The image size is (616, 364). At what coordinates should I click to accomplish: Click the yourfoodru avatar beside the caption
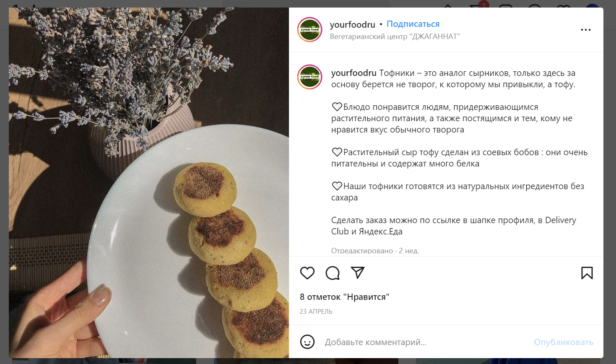click(309, 77)
